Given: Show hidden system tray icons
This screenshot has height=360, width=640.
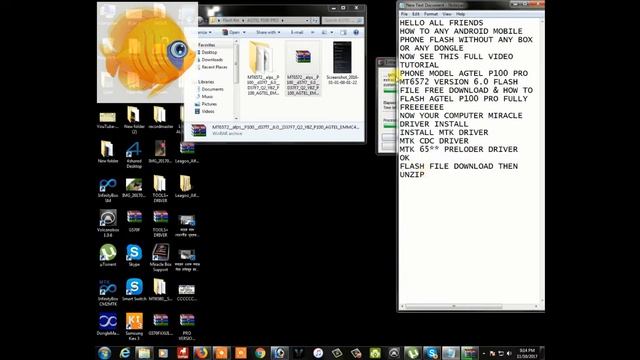Looking at the screenshot, I should (x=484, y=353).
